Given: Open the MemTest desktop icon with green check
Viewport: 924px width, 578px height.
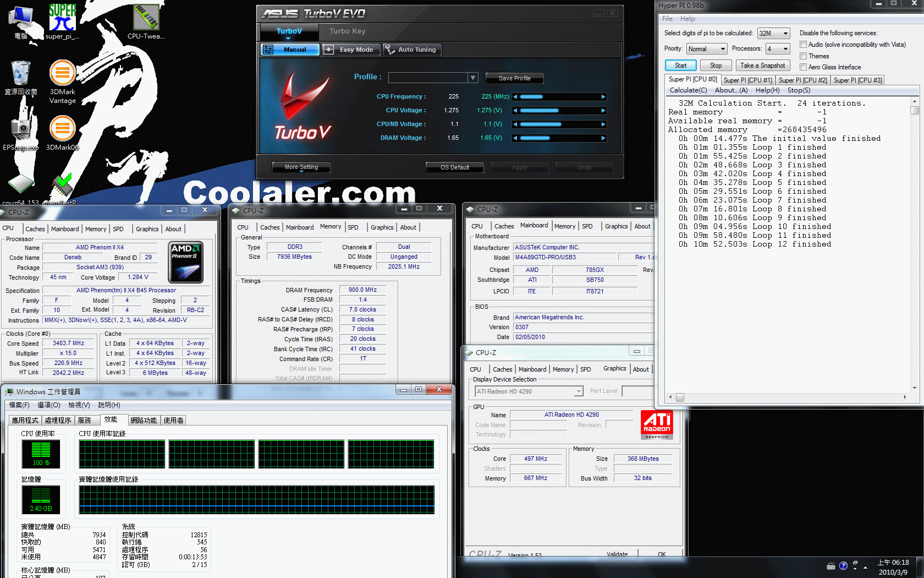Looking at the screenshot, I should click(x=62, y=189).
